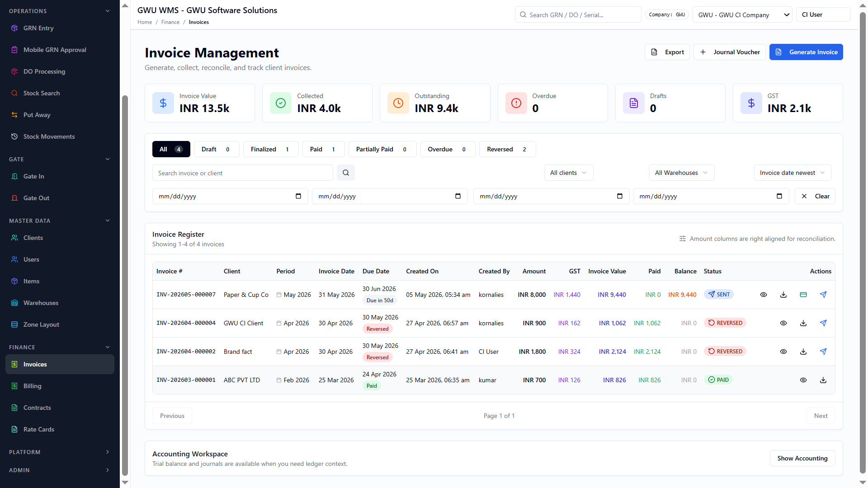Send invoice INV-202604-000002 paper plane icon

click(x=823, y=352)
